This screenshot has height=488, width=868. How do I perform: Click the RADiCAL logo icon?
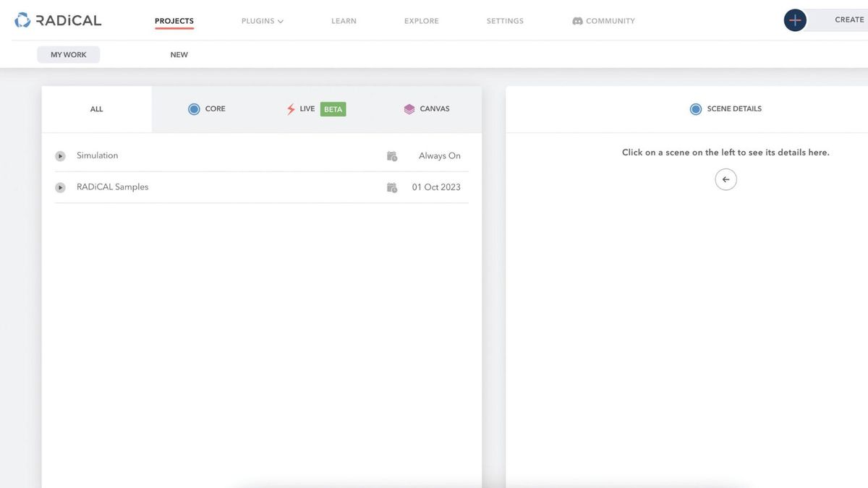(x=22, y=20)
